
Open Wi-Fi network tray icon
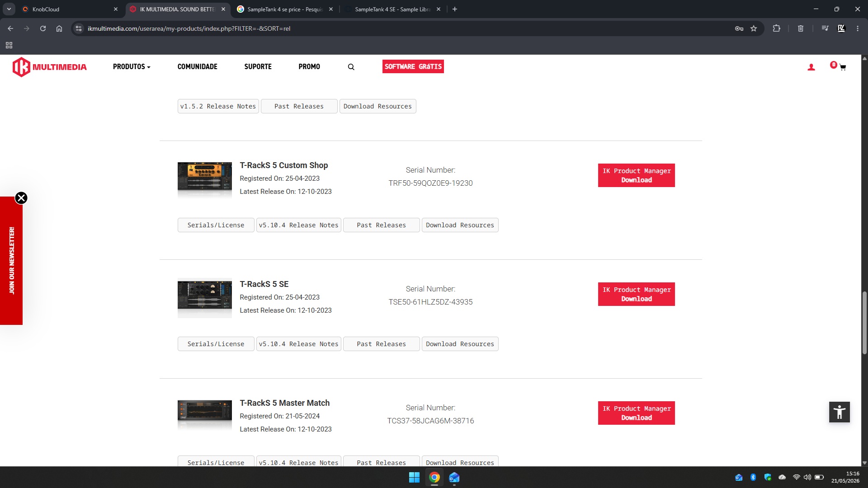(797, 477)
